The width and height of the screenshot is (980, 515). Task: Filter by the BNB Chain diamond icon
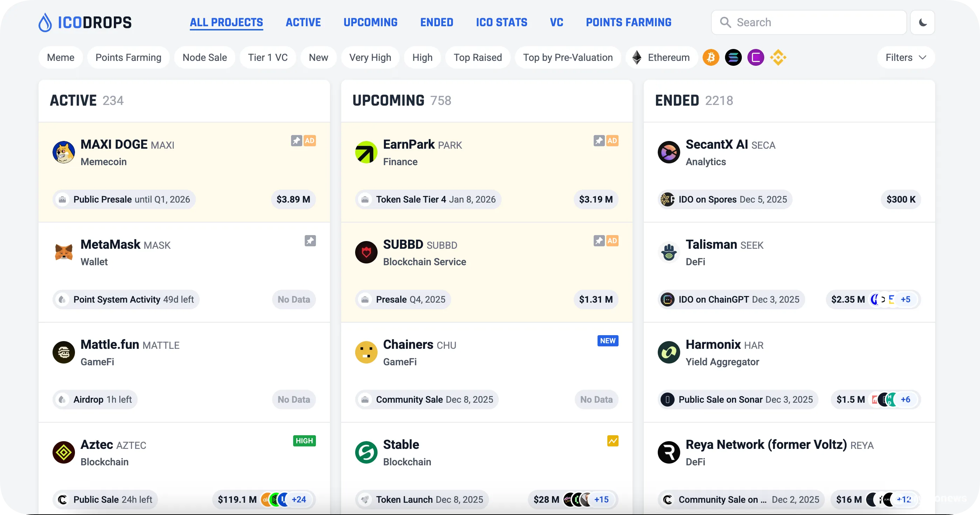tap(778, 57)
